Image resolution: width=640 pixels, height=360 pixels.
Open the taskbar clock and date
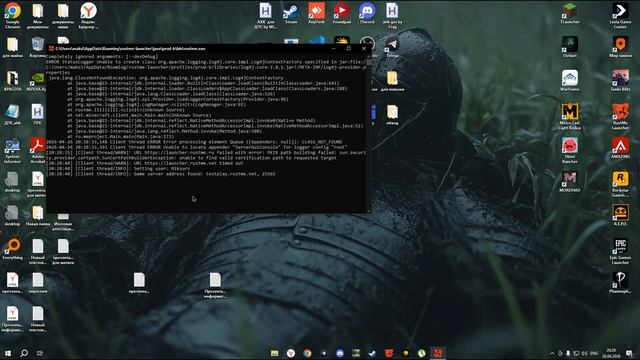pos(611,353)
